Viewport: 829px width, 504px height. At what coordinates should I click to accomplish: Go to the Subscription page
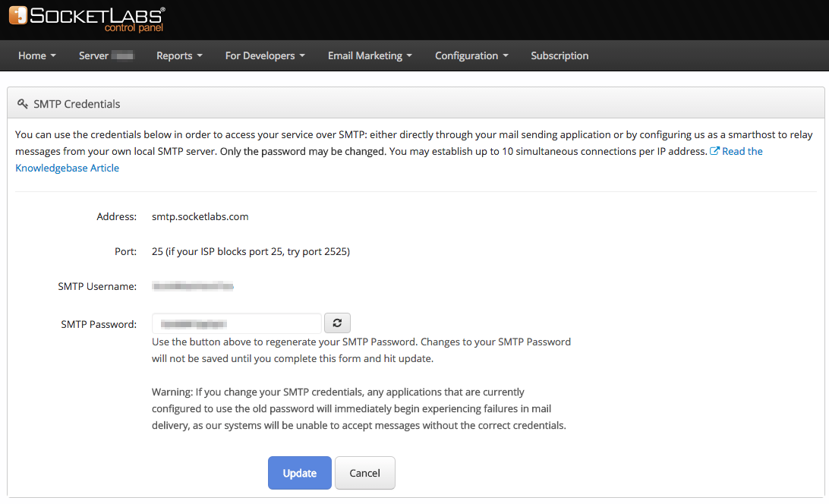pos(559,55)
